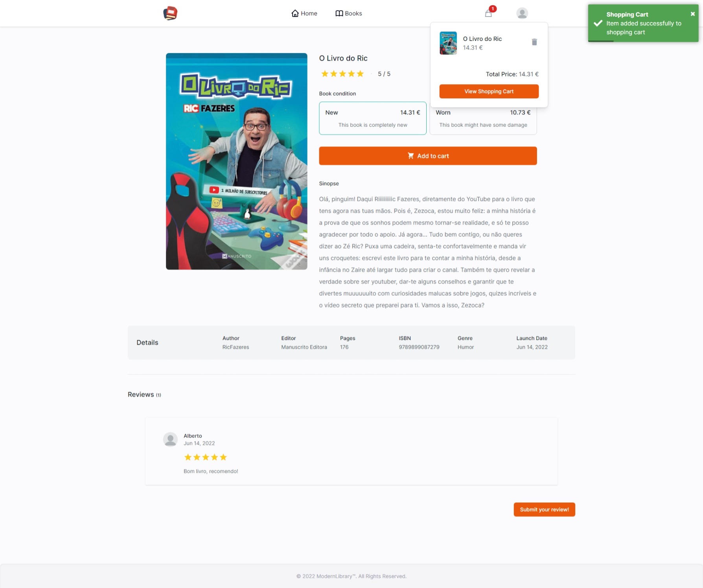Open the user profile avatar
Viewport: 703px width, 588px height.
click(522, 13)
